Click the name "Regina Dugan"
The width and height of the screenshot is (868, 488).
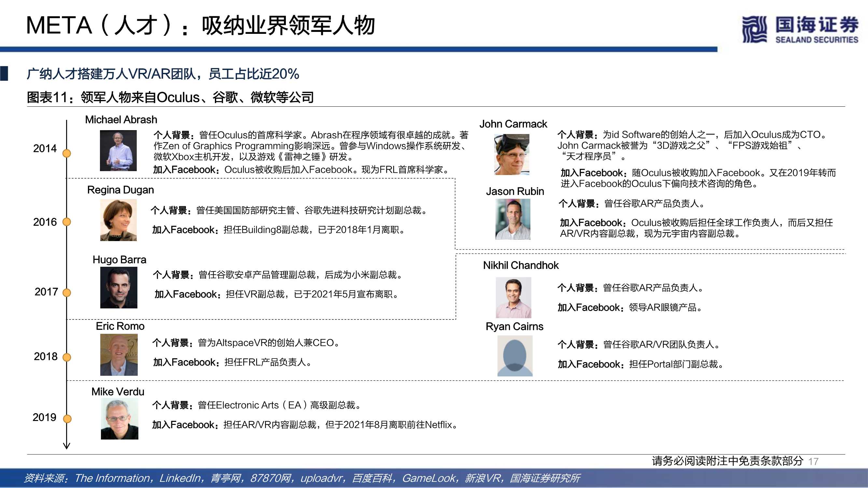pyautogui.click(x=120, y=190)
